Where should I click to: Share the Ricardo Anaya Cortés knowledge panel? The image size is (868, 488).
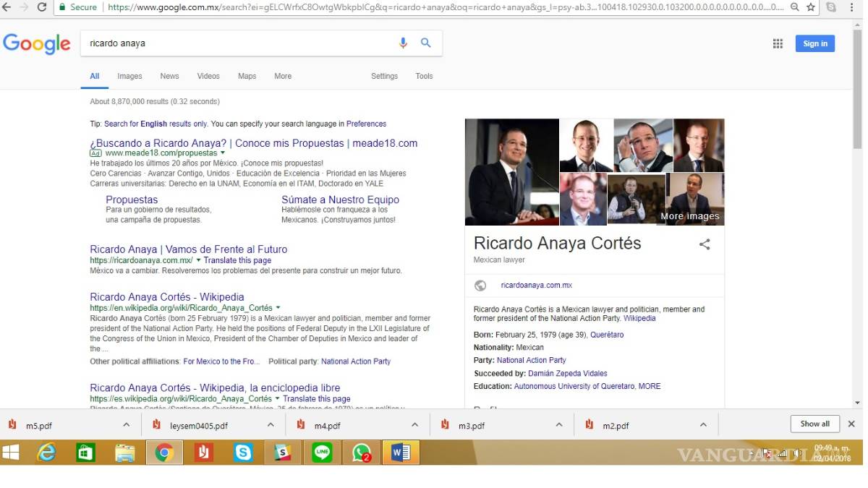tap(705, 244)
